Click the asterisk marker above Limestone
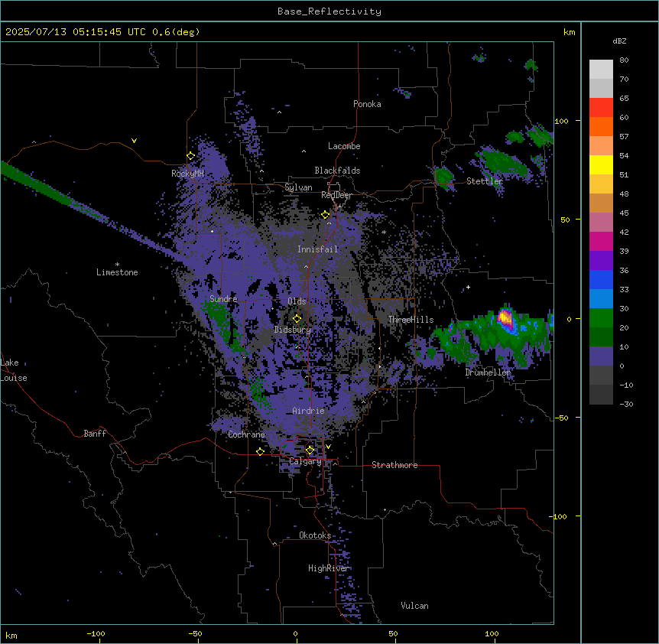This screenshot has height=644, width=659. pyautogui.click(x=117, y=265)
